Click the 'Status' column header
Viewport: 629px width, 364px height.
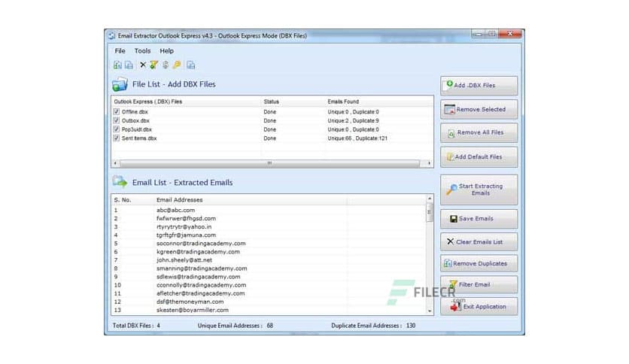click(271, 102)
